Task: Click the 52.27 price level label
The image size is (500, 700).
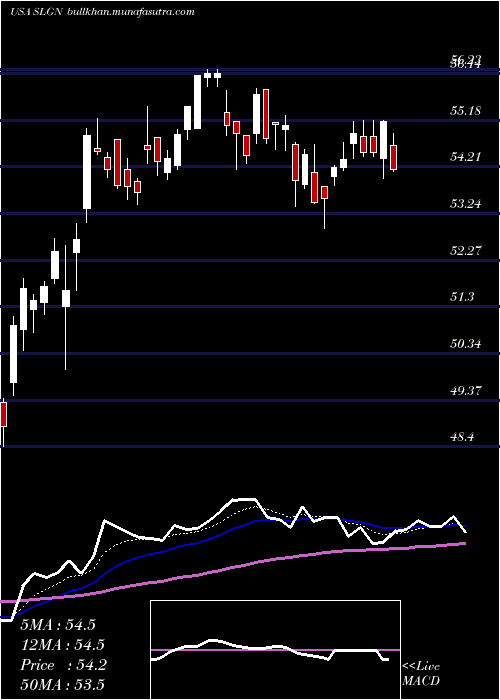Action: coord(466,250)
